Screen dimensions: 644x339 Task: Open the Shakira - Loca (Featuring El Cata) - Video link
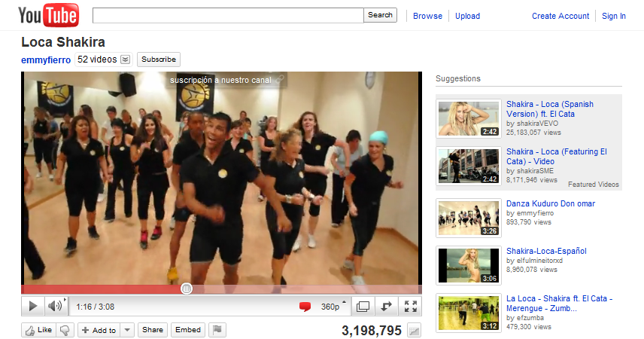[x=556, y=157]
